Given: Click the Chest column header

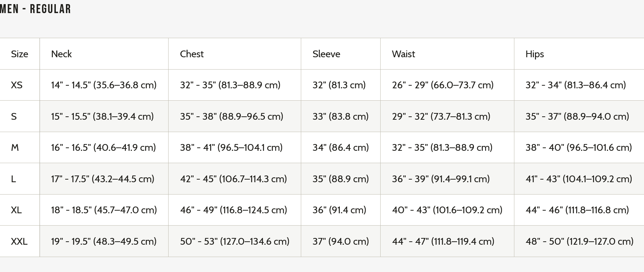Looking at the screenshot, I should tap(192, 54).
